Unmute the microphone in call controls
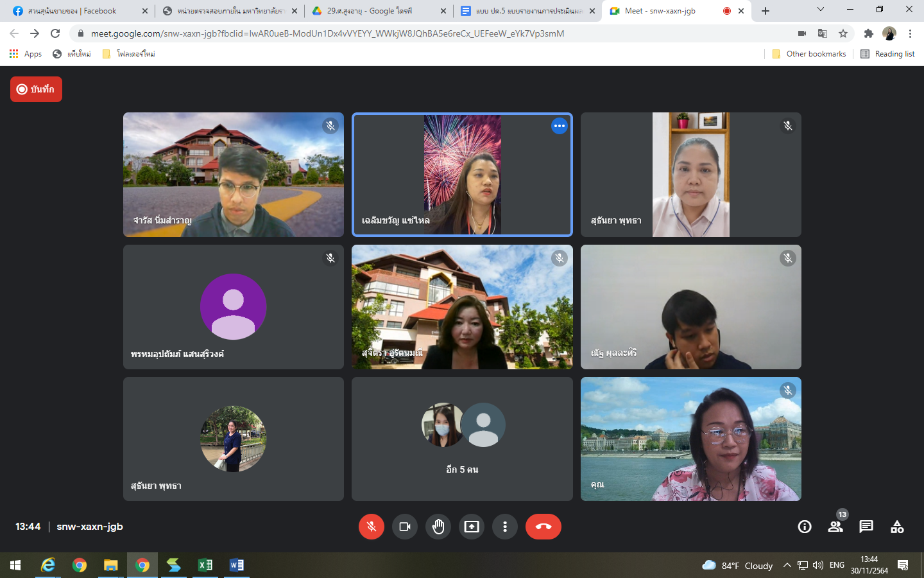This screenshot has height=578, width=924. coord(371,527)
